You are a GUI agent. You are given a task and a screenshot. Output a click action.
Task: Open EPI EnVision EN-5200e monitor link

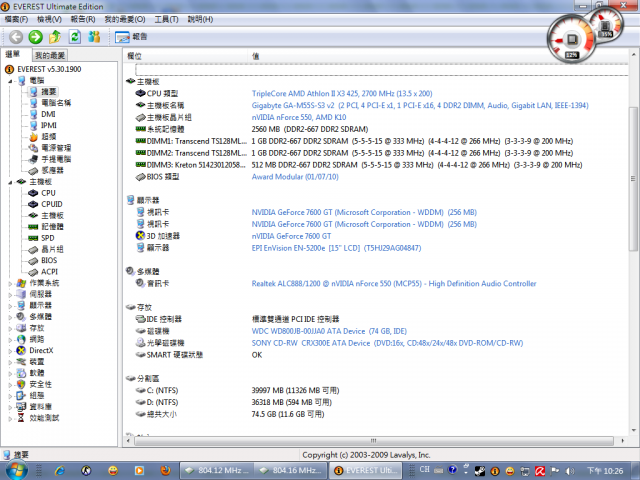tap(336, 248)
